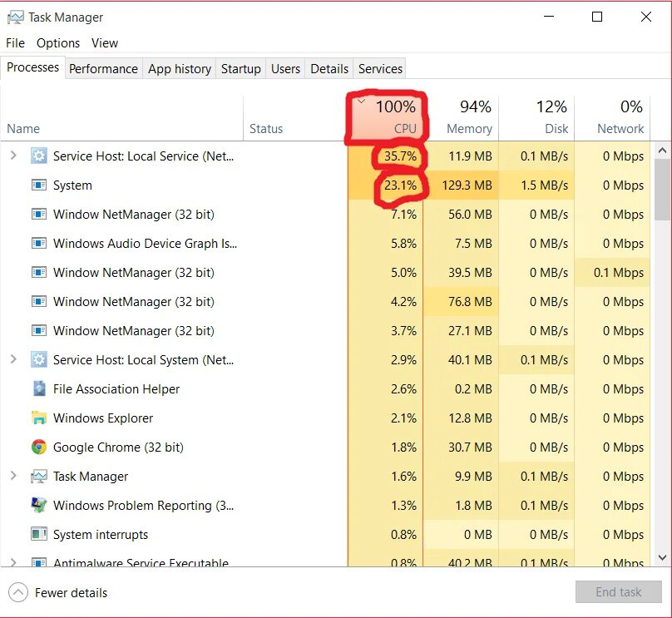Click the 23.1% CPU value
Image resolution: width=672 pixels, height=618 pixels.
tap(400, 185)
